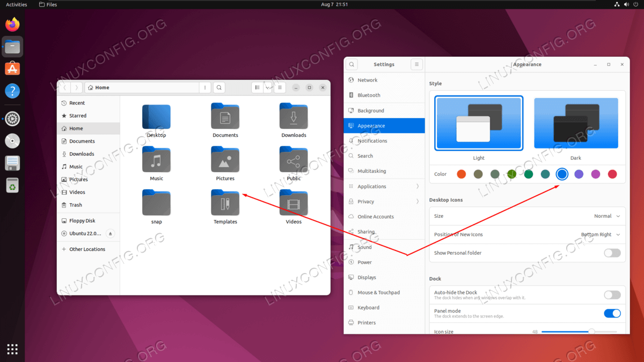The width and height of the screenshot is (644, 362).
Task: Open Bluetooth settings panel
Action: pos(384,95)
